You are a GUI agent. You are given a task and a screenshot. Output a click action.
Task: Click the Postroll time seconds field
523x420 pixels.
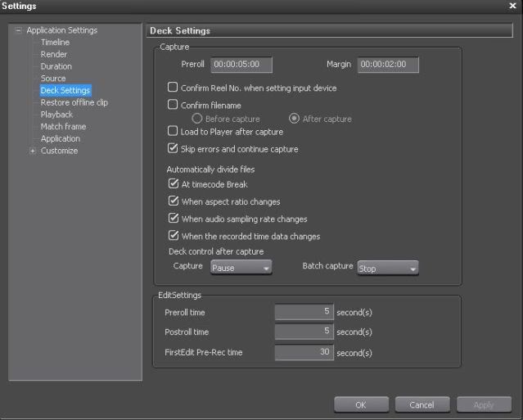tap(304, 332)
